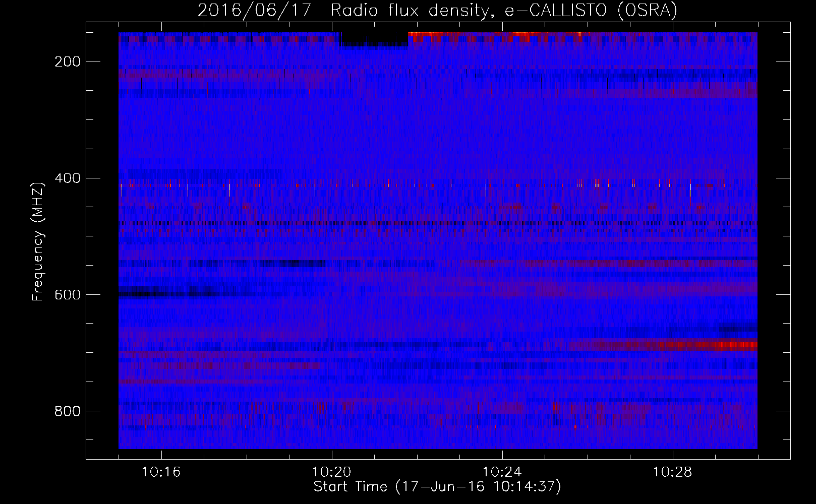Click the 200 frequency tick label
This screenshot has width=816, height=504.
[68, 61]
